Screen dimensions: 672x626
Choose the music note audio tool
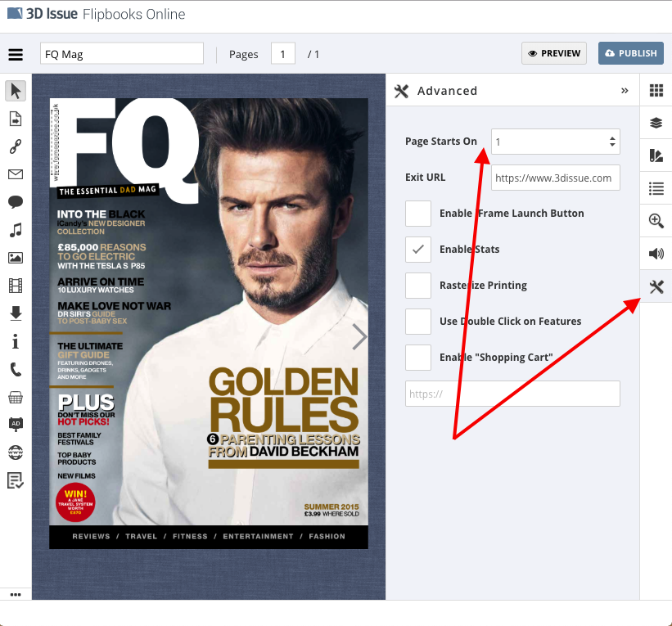point(16,230)
